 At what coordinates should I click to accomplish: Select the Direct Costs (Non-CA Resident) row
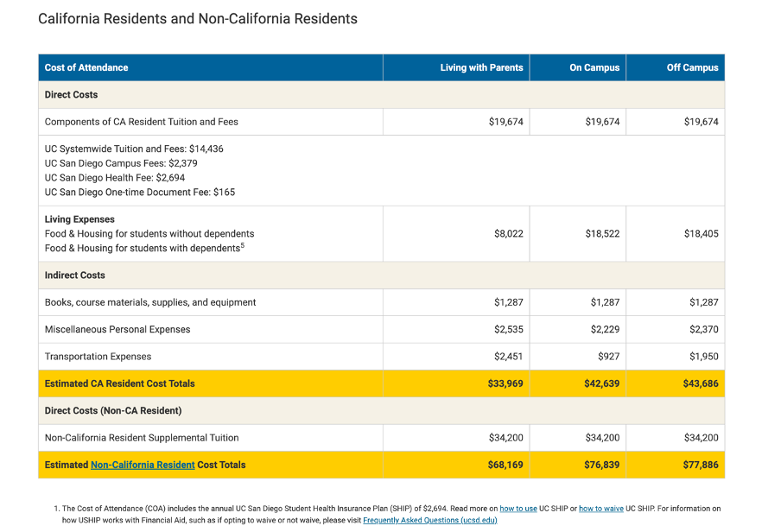[x=113, y=410]
